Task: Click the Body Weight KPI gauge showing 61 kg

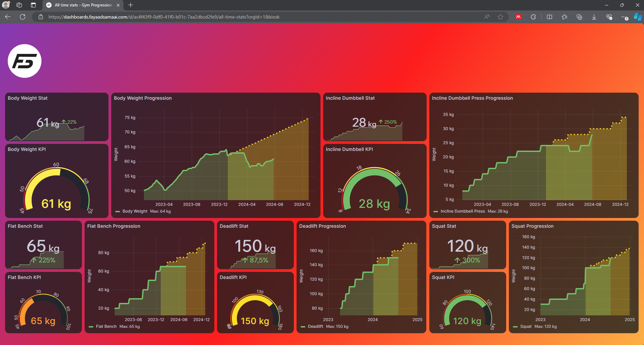Action: coord(56,189)
